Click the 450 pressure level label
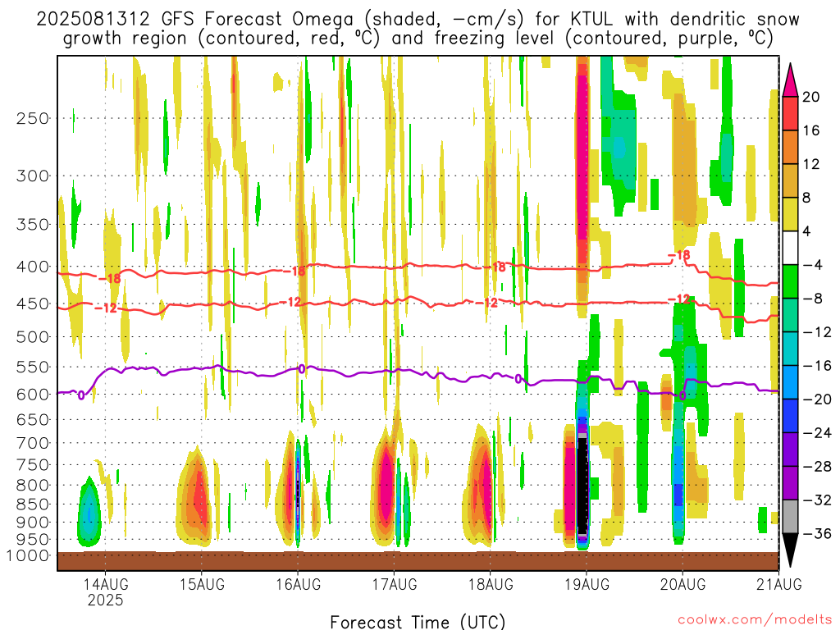 point(33,304)
